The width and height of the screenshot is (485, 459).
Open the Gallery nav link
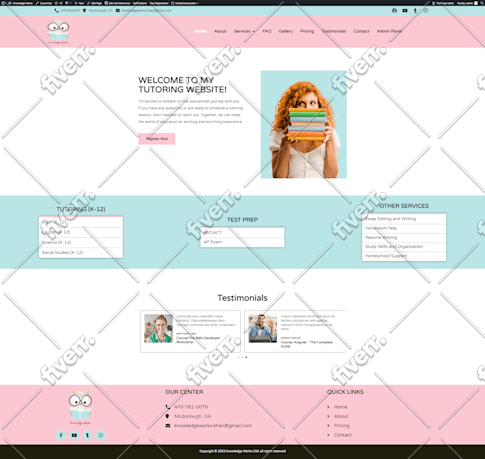[286, 31]
